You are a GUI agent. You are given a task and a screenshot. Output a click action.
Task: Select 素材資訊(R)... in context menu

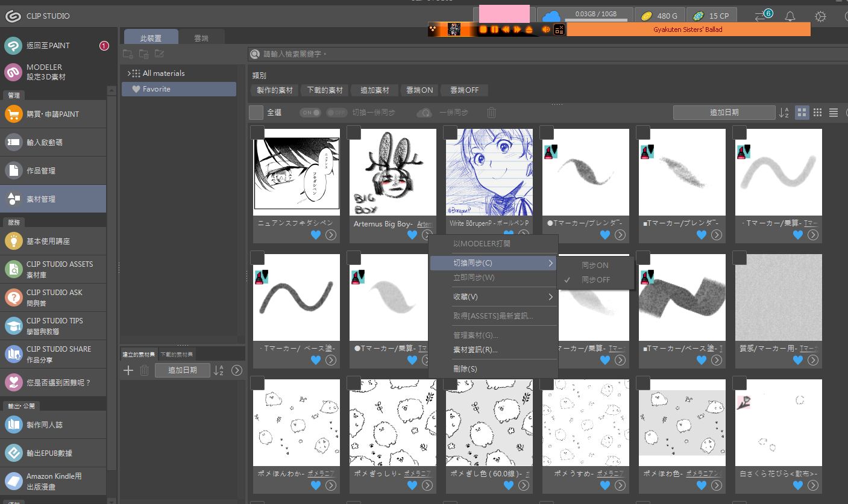point(492,350)
